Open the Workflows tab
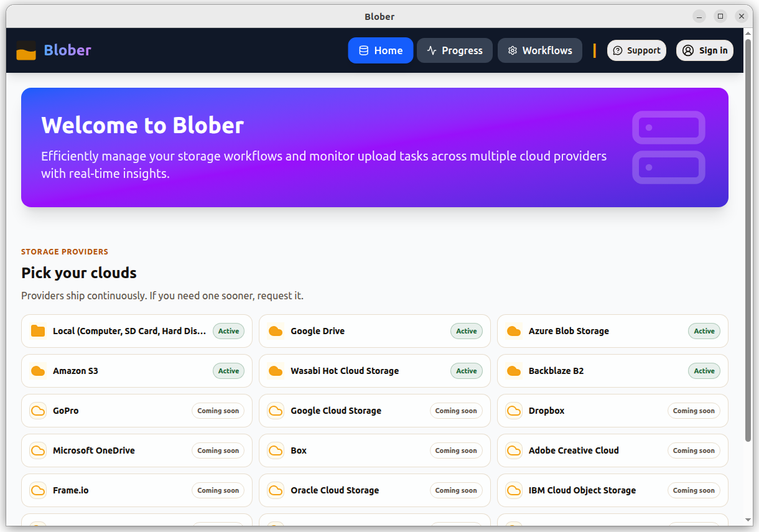 [x=539, y=50]
